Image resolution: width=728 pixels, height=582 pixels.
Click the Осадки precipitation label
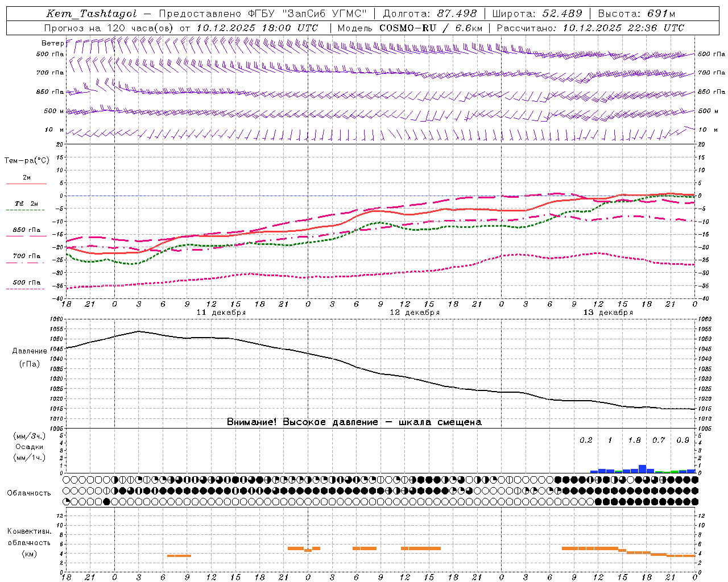30,447
